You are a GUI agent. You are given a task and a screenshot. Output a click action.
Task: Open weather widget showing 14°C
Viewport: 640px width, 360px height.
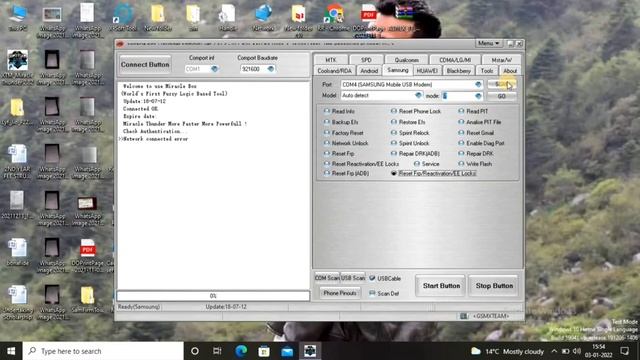(507, 351)
